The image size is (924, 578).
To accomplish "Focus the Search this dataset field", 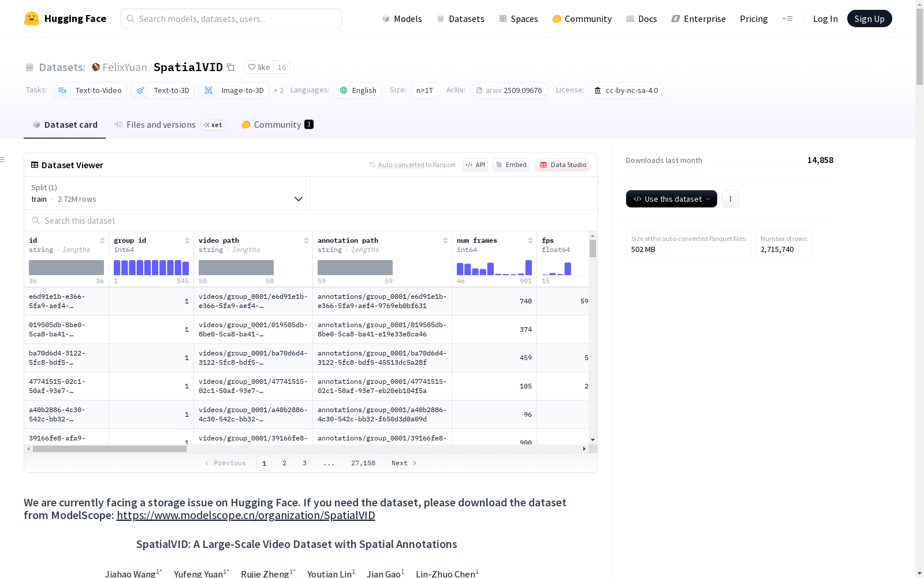I will [311, 220].
